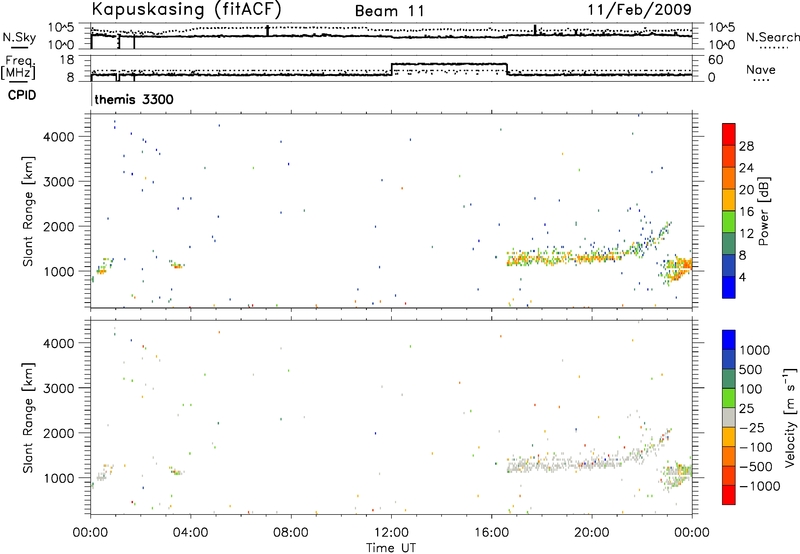Image resolution: width=800 pixels, height=554 pixels.
Task: Click the '-25' label on the Velocity scale
Action: (752, 428)
